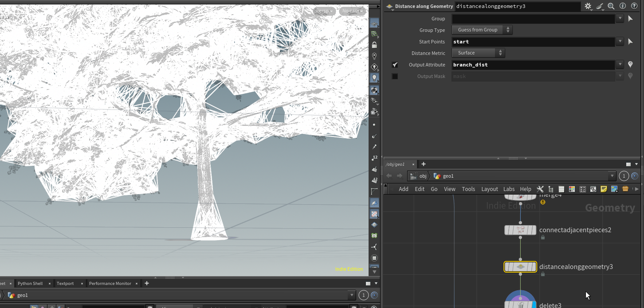Click the Persp viewport camera button
The width and height of the screenshot is (644, 308).
pyautogui.click(x=325, y=11)
